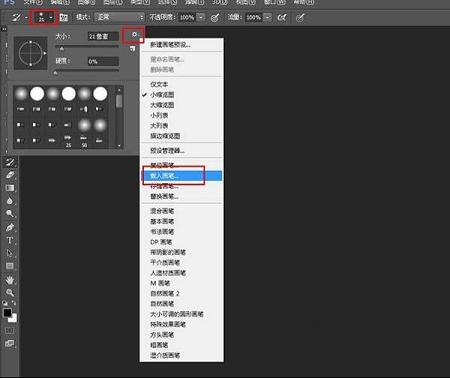Screen dimensions: 450x378
Task: Open the brush preset picker showing 21
Action: coord(44,17)
